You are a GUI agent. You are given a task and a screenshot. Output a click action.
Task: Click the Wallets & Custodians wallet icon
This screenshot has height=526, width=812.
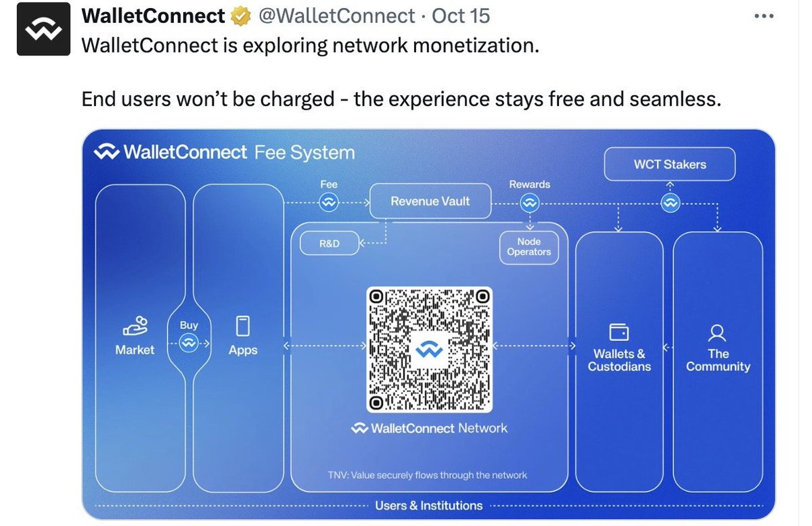click(619, 332)
